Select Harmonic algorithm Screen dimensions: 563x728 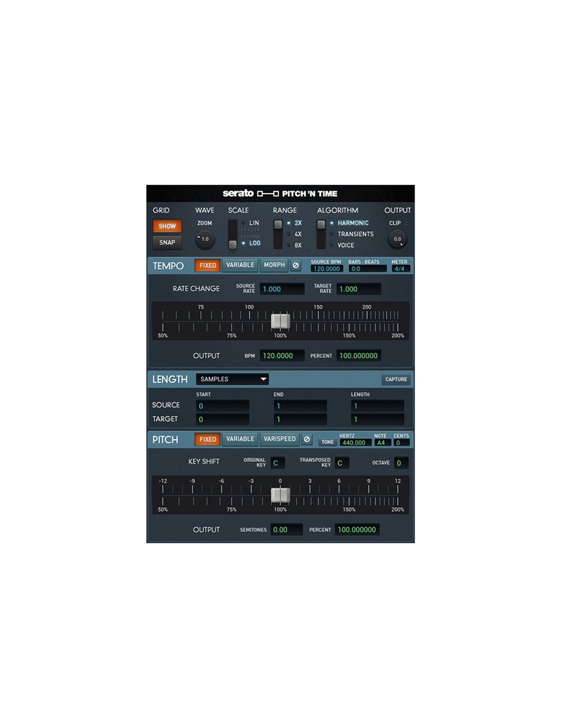coord(353,223)
